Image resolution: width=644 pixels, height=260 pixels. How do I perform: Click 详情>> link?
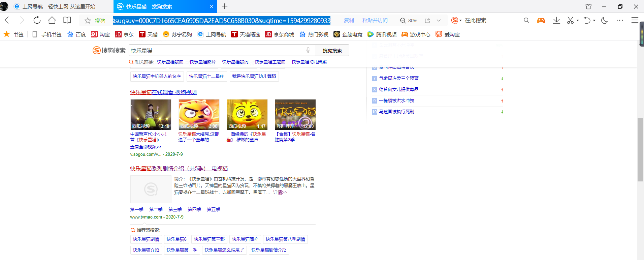(280, 192)
